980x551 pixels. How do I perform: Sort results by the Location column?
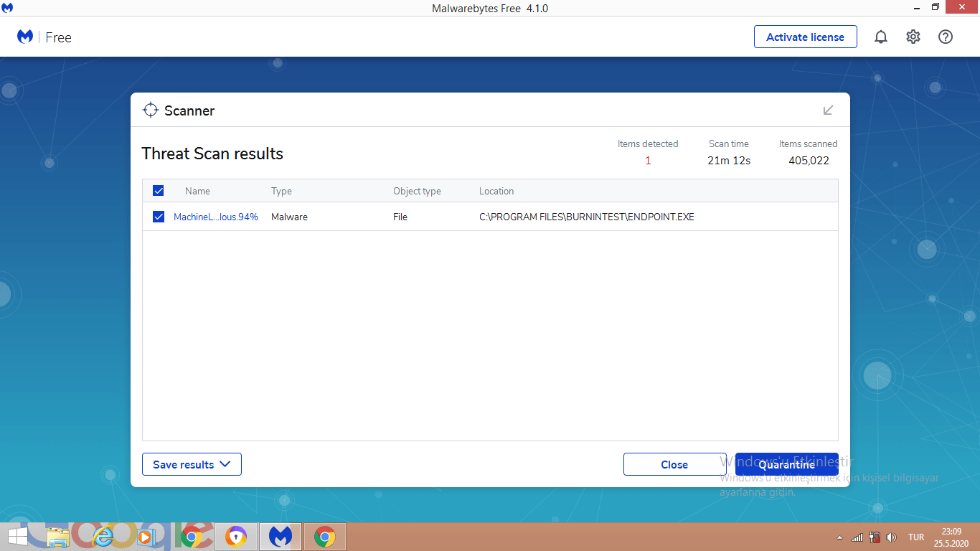(x=496, y=192)
